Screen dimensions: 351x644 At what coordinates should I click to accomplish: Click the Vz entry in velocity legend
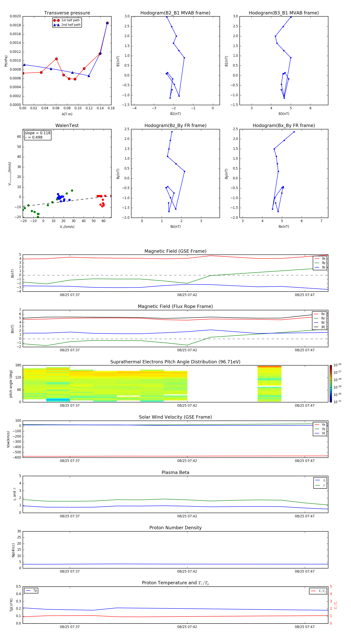(320, 433)
